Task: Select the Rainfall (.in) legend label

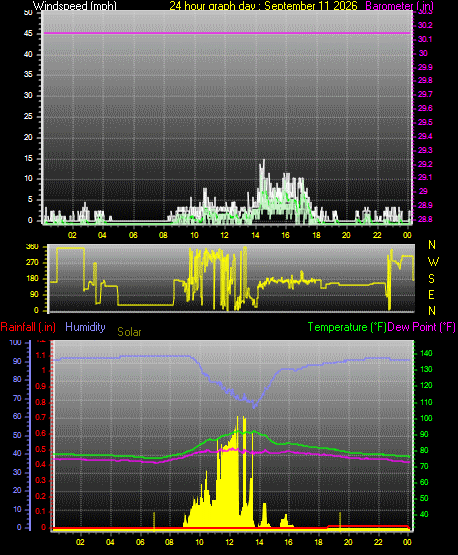Action: [28, 327]
